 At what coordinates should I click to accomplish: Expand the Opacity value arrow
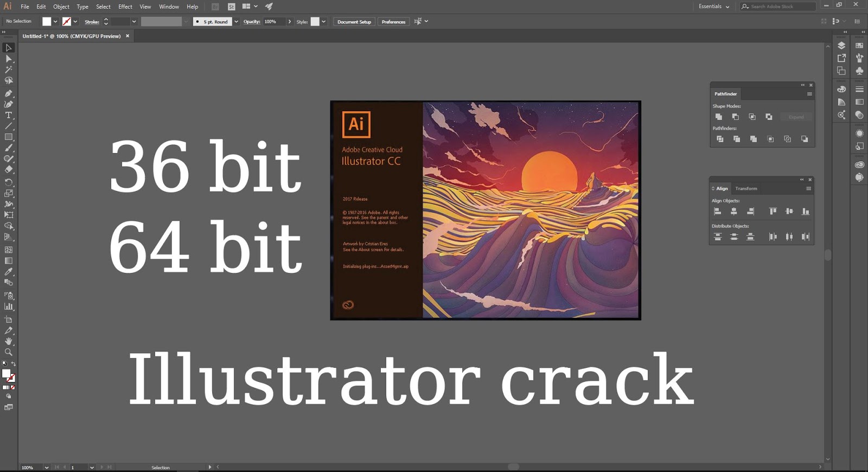pyautogui.click(x=290, y=22)
